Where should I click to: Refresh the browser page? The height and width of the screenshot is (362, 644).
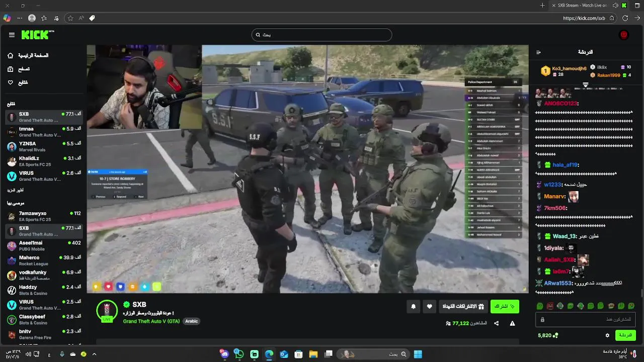click(x=625, y=18)
